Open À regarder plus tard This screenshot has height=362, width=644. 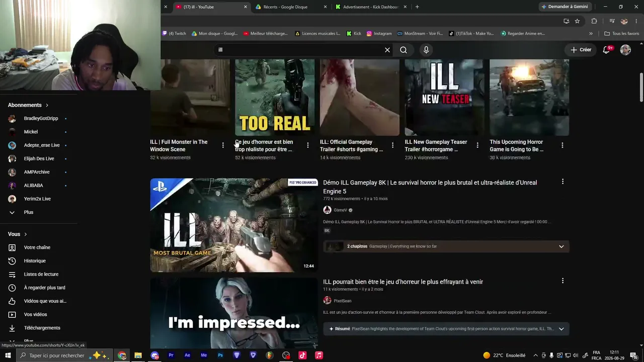[x=44, y=288]
